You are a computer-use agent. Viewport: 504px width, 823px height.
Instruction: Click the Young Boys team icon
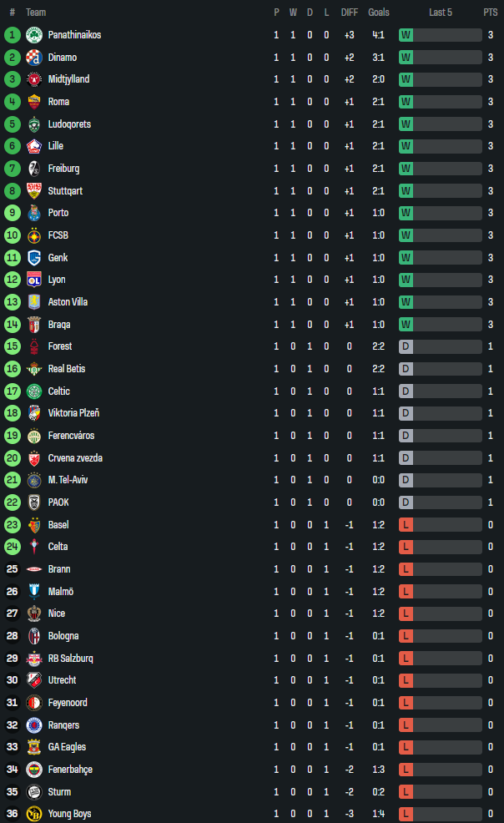34,814
